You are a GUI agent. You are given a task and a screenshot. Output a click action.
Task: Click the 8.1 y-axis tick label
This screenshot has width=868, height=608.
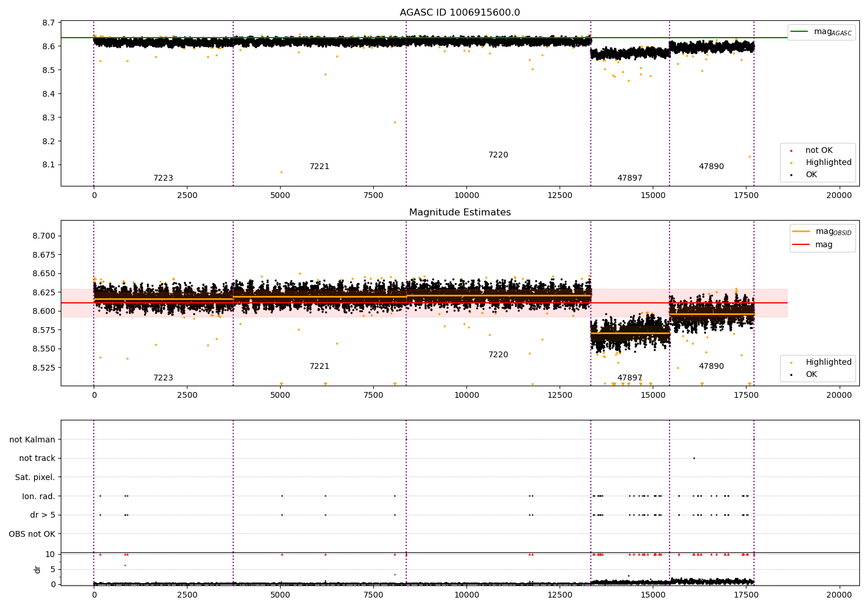pyautogui.click(x=49, y=165)
